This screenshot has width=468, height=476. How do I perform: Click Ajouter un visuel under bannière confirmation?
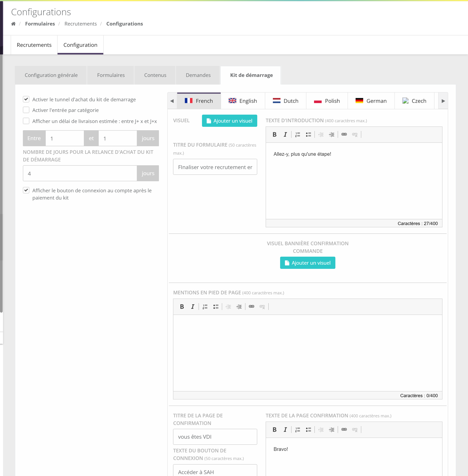(x=308, y=263)
